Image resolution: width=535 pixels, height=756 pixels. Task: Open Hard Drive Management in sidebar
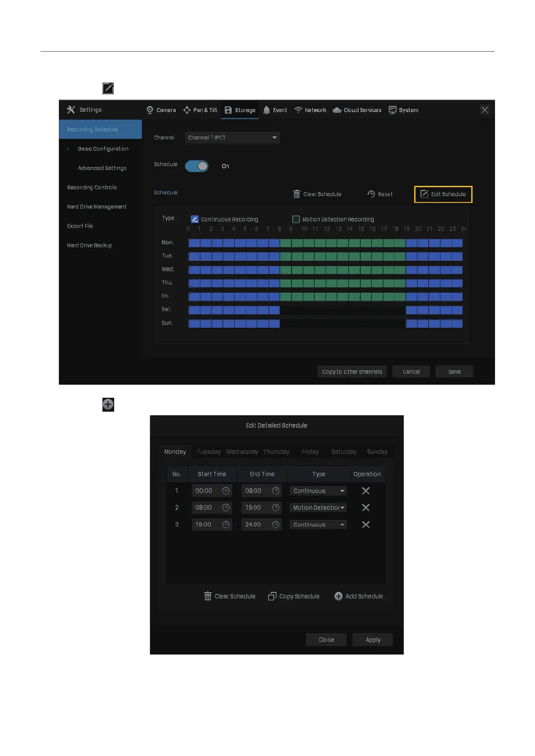pos(97,207)
